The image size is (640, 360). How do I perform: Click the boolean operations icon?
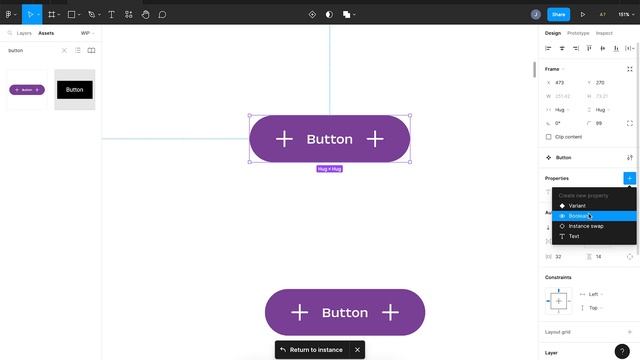[346, 14]
